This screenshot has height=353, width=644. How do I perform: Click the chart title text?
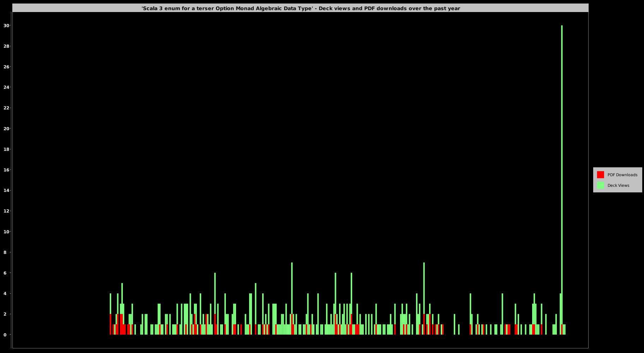click(x=301, y=8)
